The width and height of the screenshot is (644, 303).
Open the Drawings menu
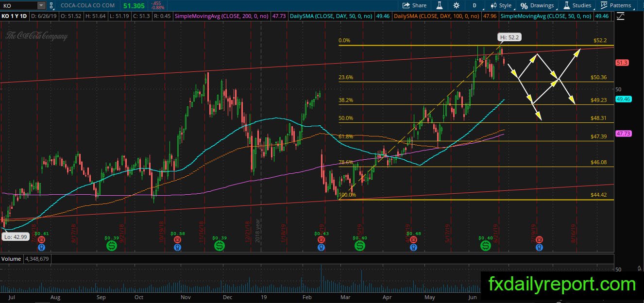tap(537, 5)
